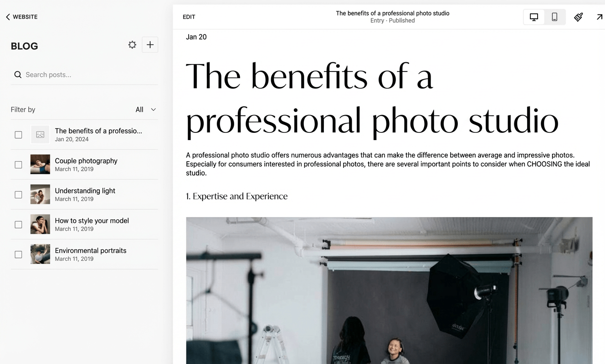Open the How to style your model post

pos(92,221)
